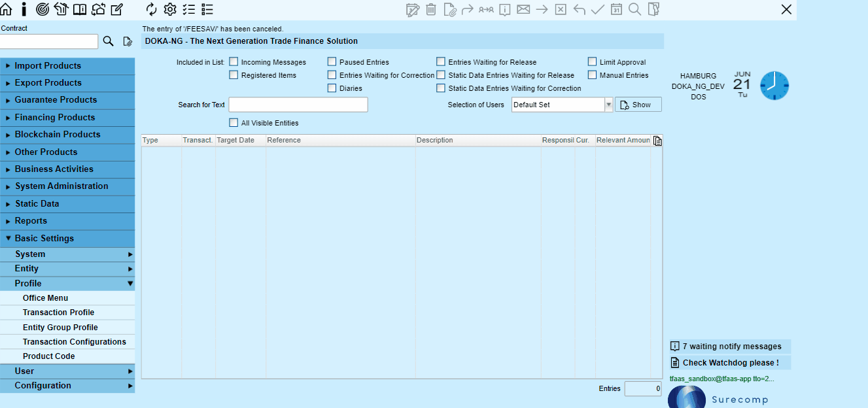Click the right arrow toolbar icon
This screenshot has height=408, width=868.
[x=542, y=9]
